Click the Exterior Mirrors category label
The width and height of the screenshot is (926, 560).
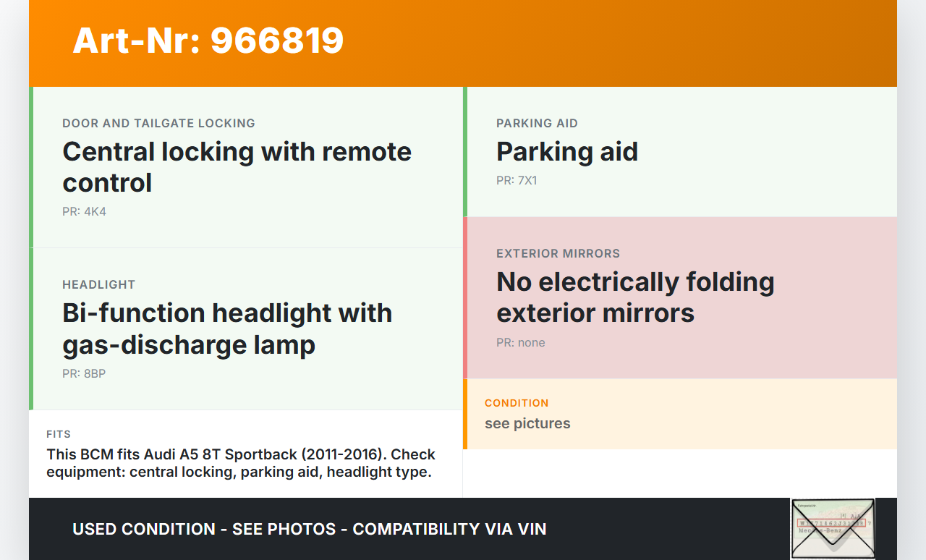558,254
